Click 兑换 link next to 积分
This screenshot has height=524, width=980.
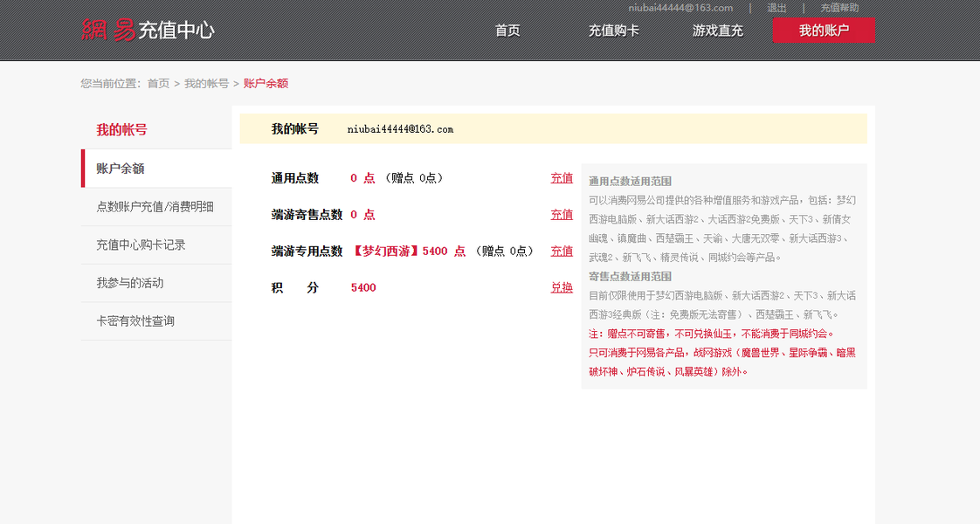(x=562, y=287)
